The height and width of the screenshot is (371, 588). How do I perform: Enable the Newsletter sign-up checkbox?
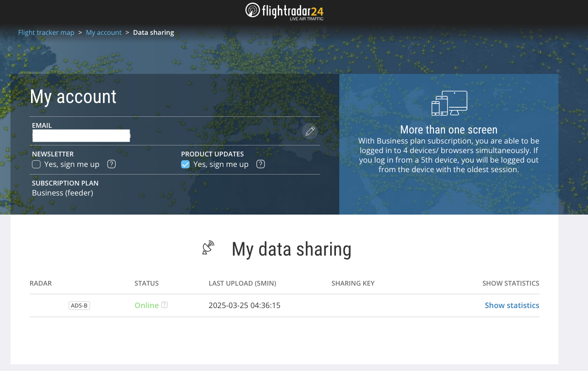pyautogui.click(x=36, y=165)
